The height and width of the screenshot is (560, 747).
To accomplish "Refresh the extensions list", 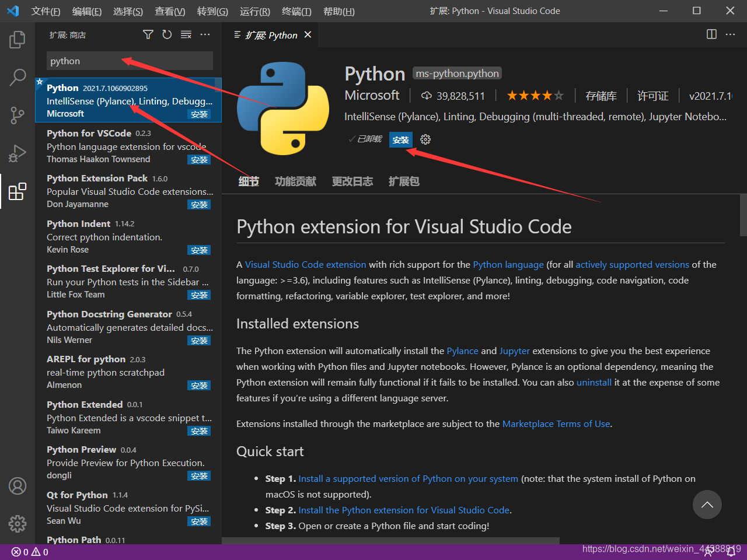I will [167, 35].
